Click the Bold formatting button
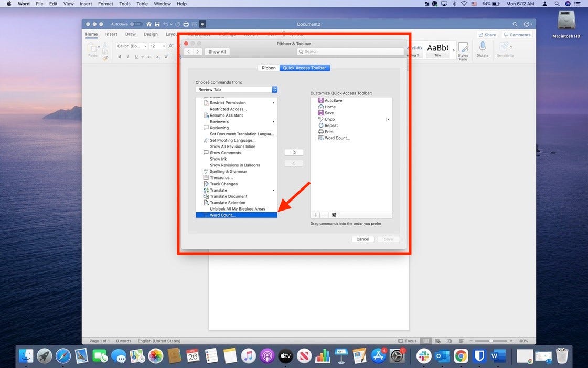The image size is (588, 368). pos(119,57)
